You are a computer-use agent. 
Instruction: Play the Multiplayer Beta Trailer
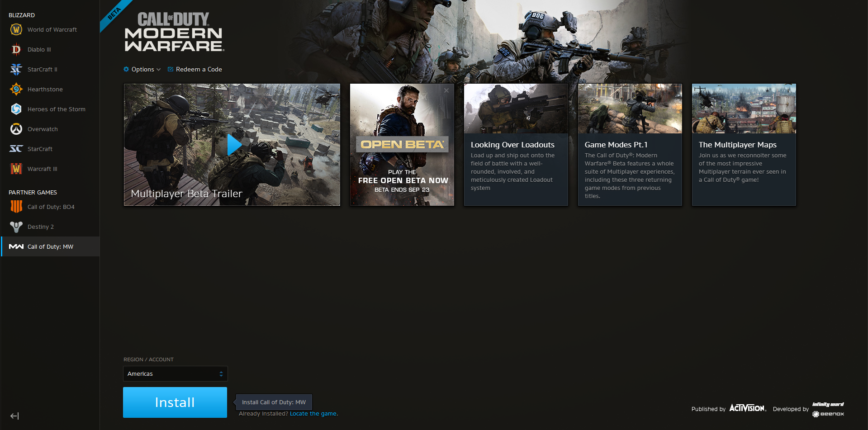click(234, 145)
